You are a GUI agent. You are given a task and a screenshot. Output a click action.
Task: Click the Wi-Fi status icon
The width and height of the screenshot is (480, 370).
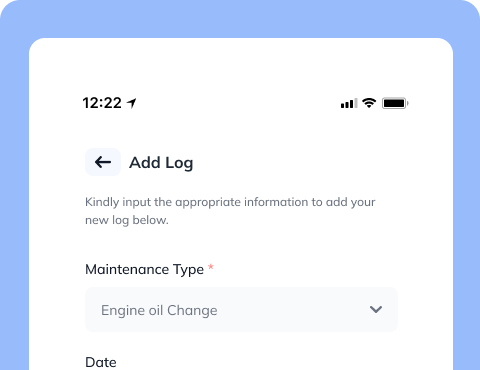pos(369,103)
